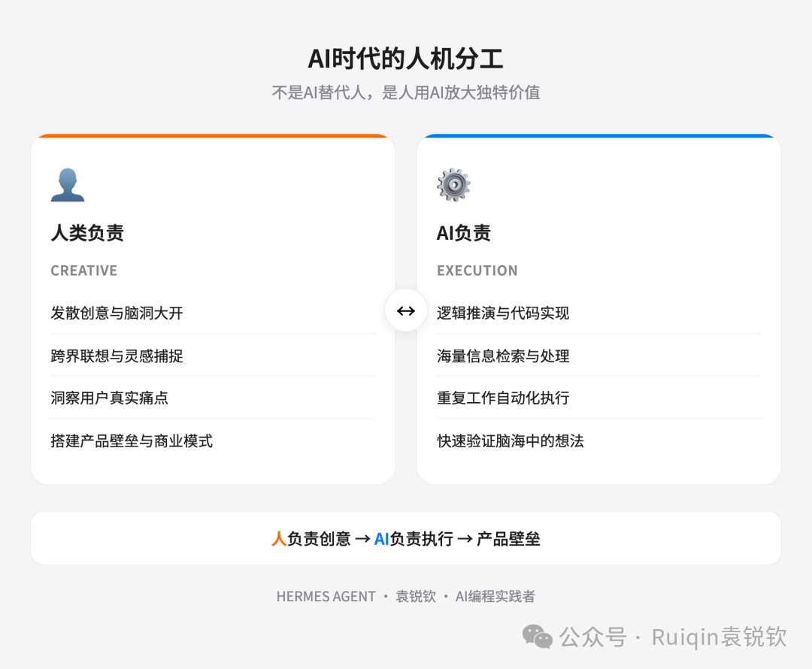Expand the CREATIVE section label
Image resolution: width=812 pixels, height=669 pixels.
click(x=84, y=271)
